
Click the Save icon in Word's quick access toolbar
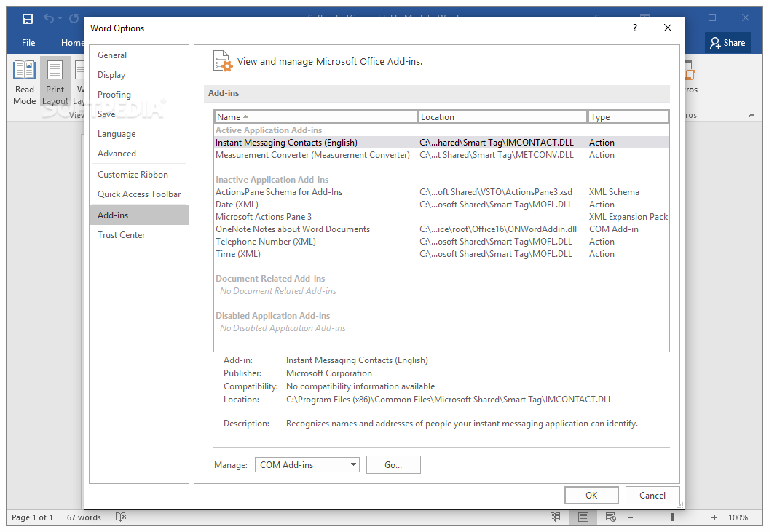[x=28, y=19]
